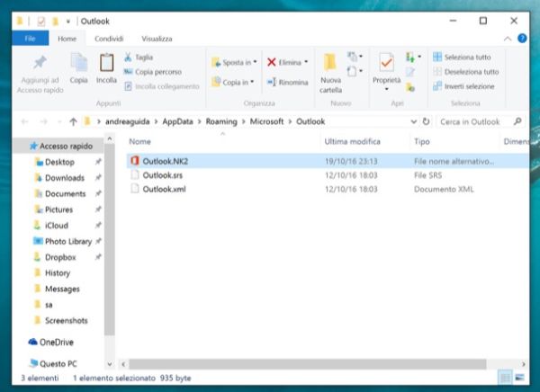The image size is (540, 392).
Task: Expand the Sposta in dropdown
Action: tap(234, 62)
